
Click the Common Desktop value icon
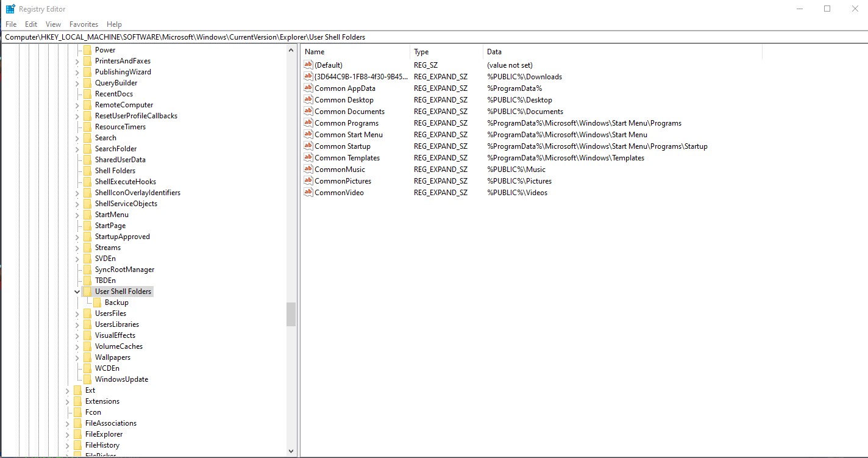coord(308,100)
